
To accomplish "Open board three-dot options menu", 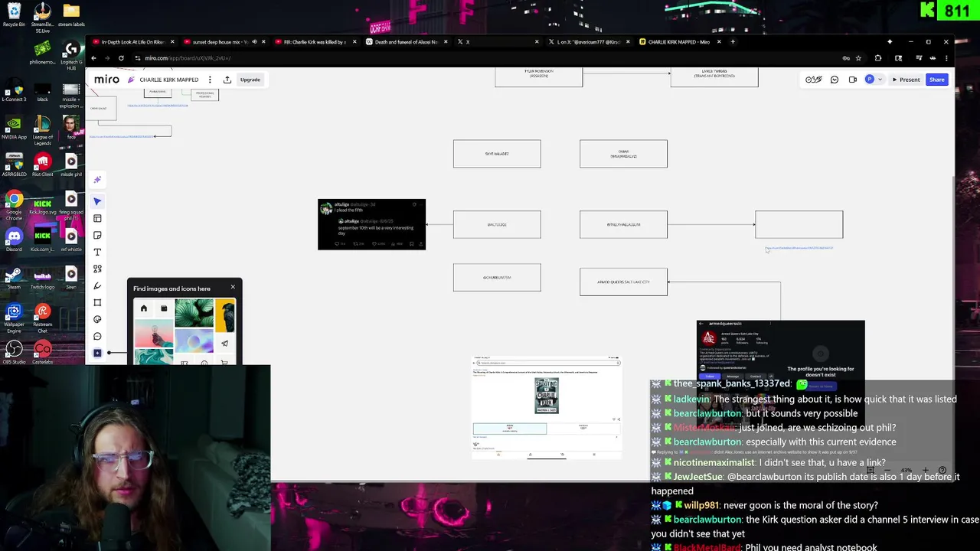I will (211, 80).
